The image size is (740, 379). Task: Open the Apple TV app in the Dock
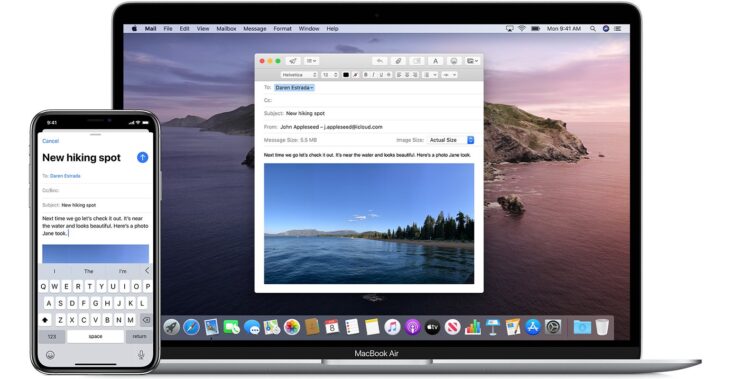point(432,327)
